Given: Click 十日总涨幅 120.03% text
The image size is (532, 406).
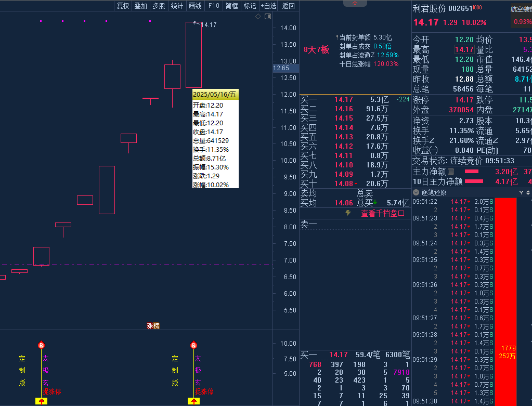Looking at the screenshot, I should pyautogui.click(x=369, y=64).
